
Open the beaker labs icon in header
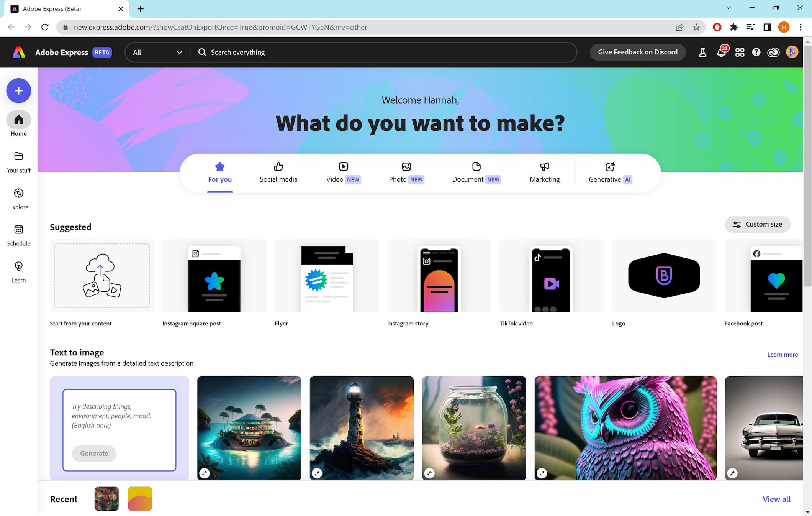pyautogui.click(x=702, y=52)
